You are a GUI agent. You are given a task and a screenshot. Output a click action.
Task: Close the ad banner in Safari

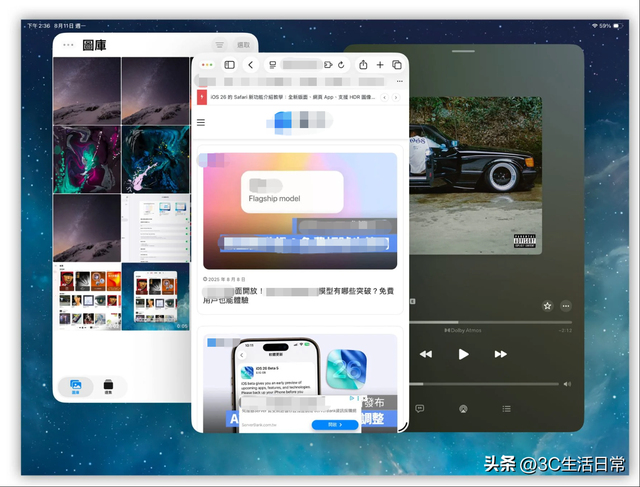pyautogui.click(x=364, y=398)
